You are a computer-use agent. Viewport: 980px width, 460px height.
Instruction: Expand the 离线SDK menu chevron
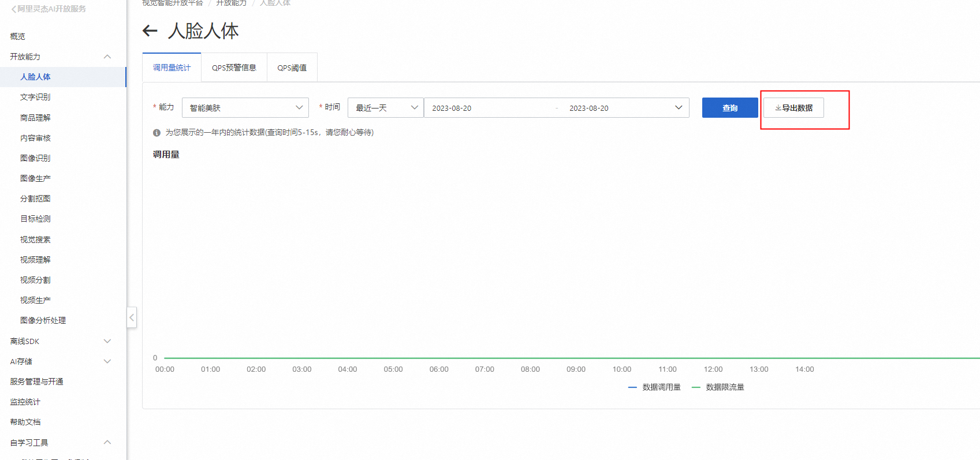pyautogui.click(x=107, y=341)
